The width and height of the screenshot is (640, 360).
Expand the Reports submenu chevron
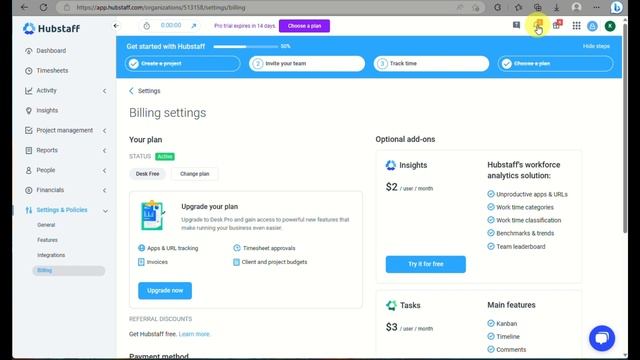(x=104, y=151)
